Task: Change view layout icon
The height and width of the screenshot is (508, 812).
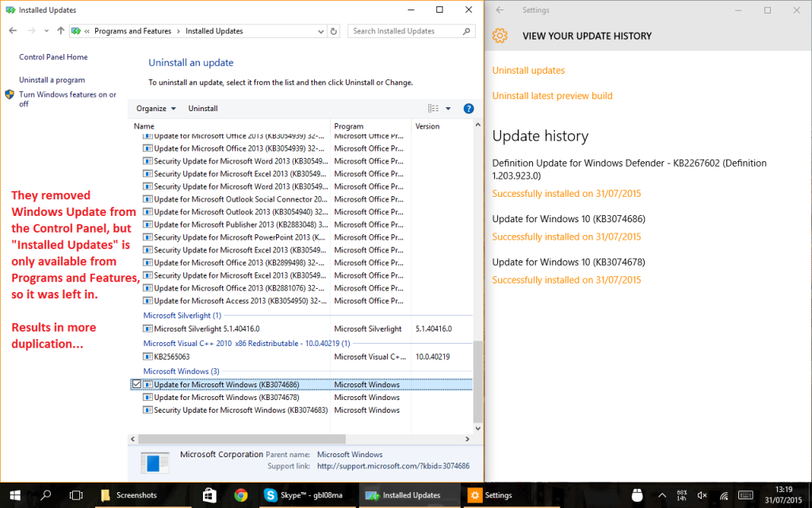Action: coord(433,108)
